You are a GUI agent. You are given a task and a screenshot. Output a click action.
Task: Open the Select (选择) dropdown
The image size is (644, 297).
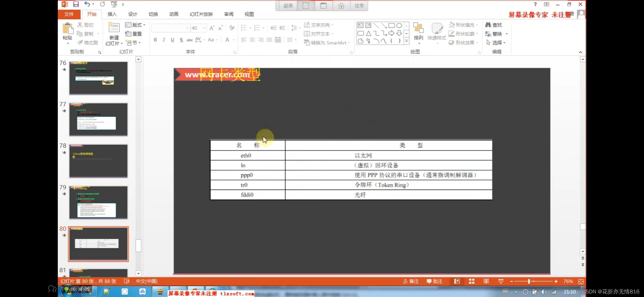(496, 43)
